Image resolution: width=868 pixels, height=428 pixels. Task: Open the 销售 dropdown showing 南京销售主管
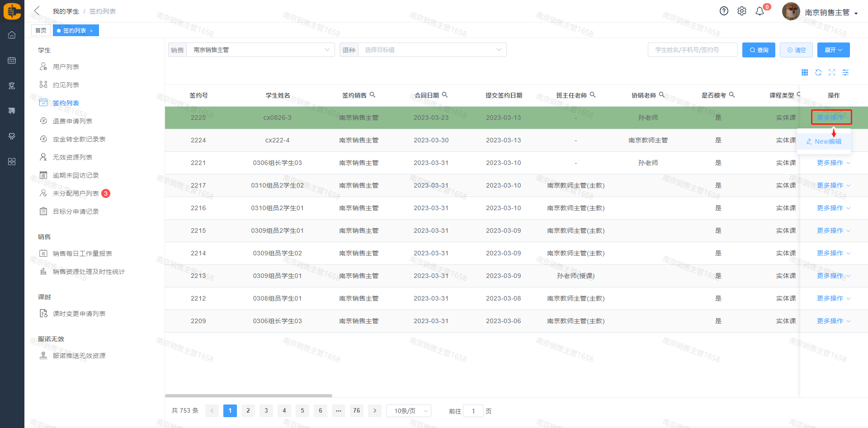click(260, 50)
